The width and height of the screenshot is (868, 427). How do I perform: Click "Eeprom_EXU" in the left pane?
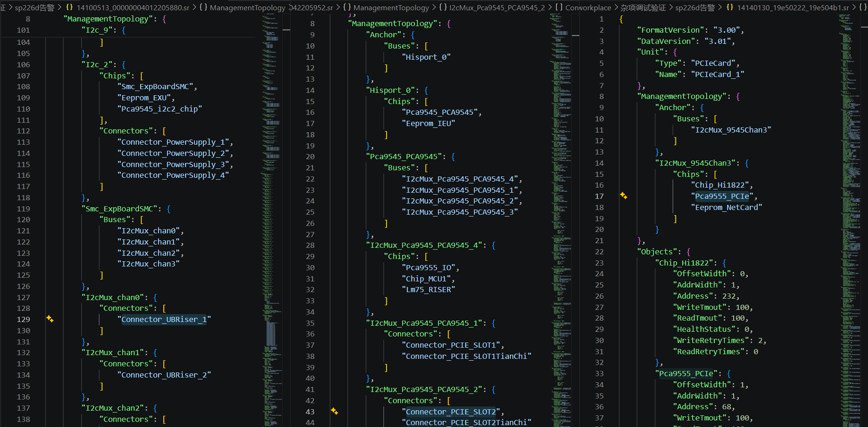(144, 98)
